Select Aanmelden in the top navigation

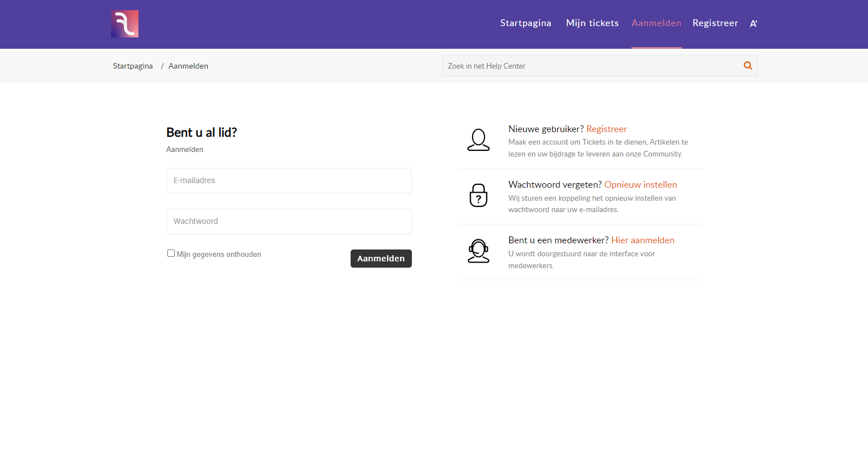656,23
